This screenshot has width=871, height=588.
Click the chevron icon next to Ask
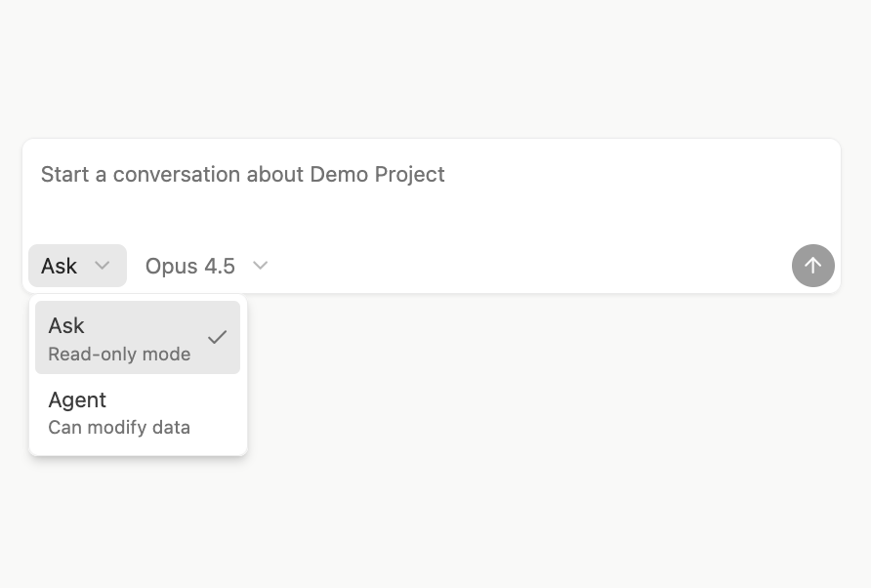point(102,266)
